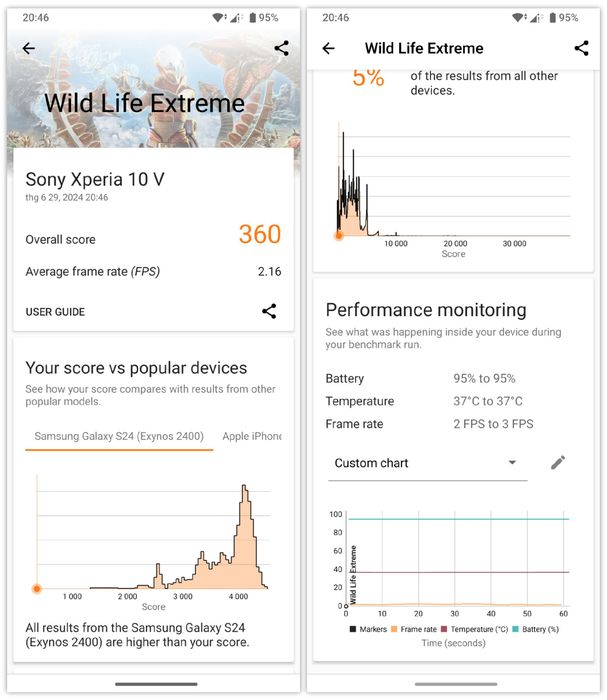Go back using the arrow beside the Wild Life Extreme title

pyautogui.click(x=328, y=48)
